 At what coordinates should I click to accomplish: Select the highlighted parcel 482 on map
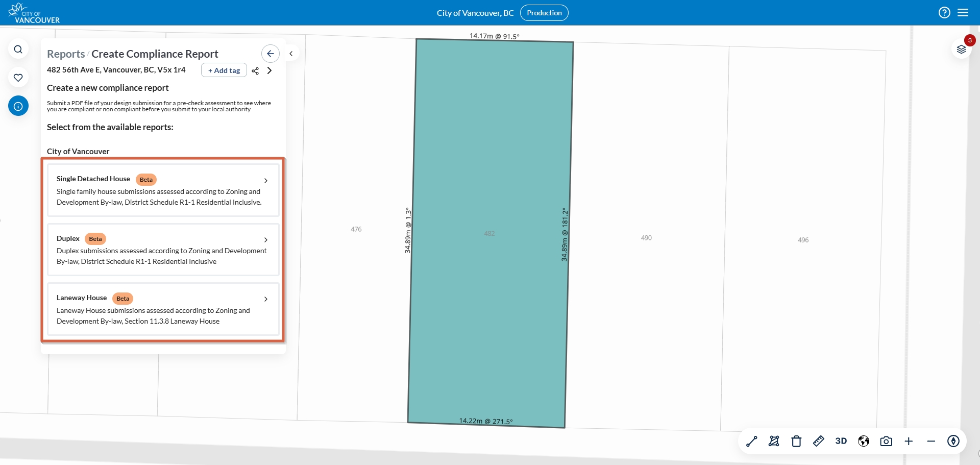point(490,233)
